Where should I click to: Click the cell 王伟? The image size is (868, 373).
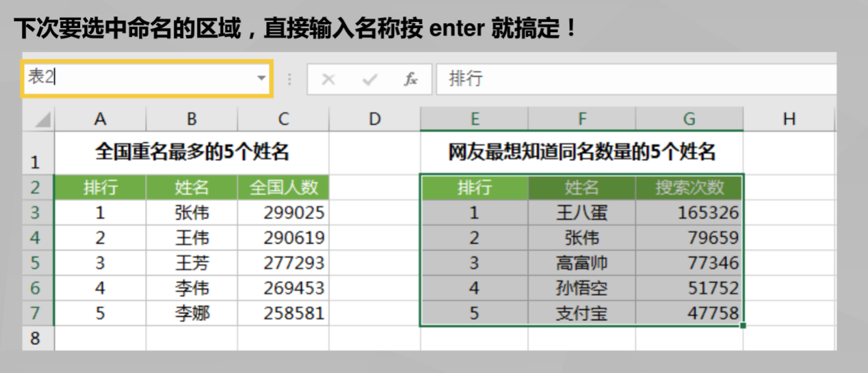[192, 238]
